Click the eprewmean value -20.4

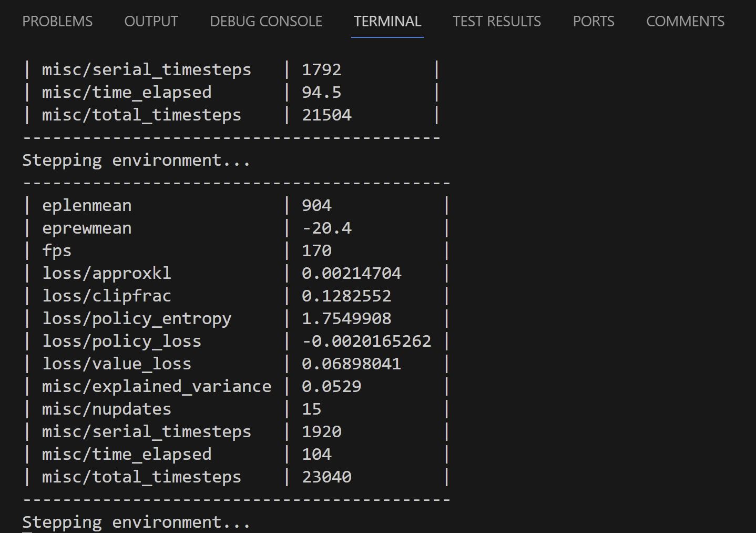(x=326, y=228)
